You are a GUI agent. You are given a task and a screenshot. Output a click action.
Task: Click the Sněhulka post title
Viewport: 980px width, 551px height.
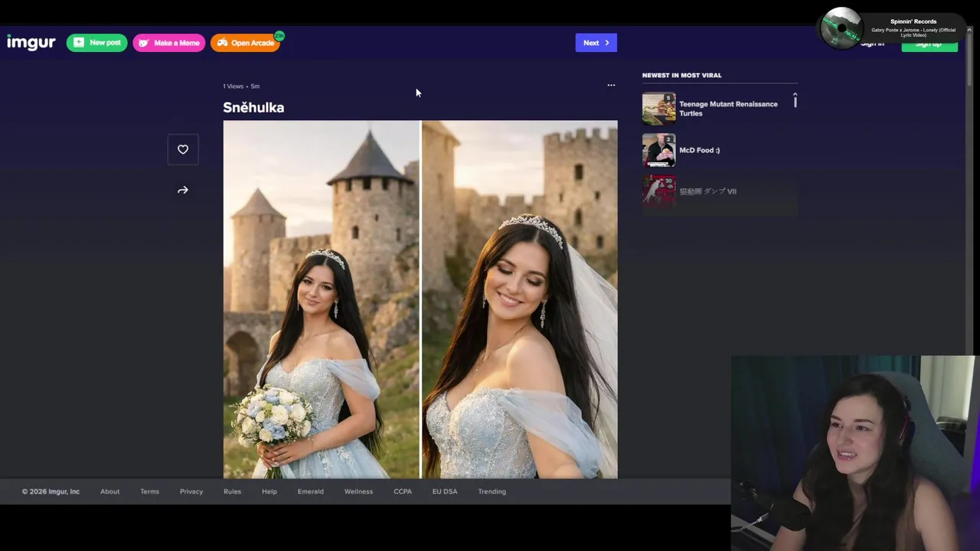(253, 107)
